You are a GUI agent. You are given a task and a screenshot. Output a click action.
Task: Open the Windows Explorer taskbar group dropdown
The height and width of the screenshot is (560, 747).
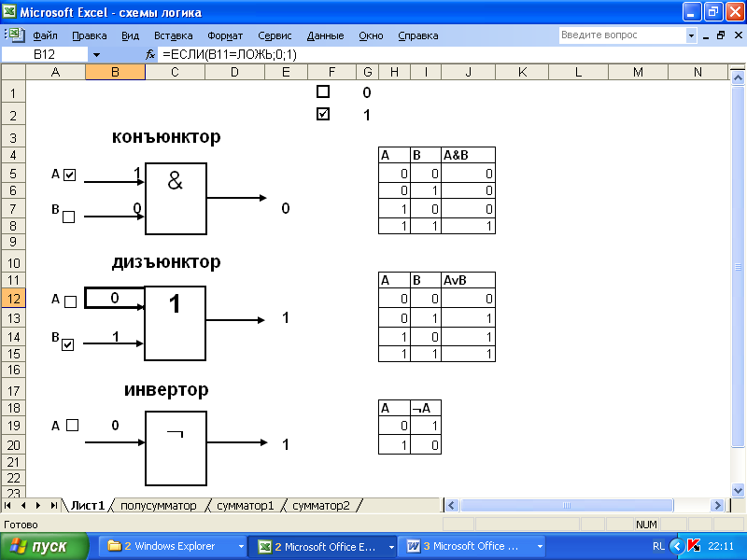pos(241,546)
